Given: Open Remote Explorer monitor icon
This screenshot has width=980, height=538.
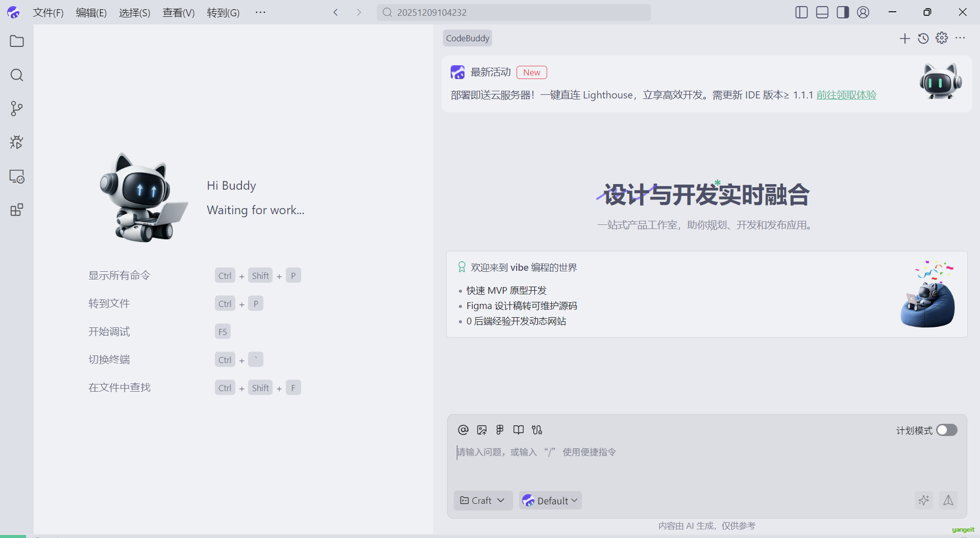Looking at the screenshot, I should click(17, 176).
